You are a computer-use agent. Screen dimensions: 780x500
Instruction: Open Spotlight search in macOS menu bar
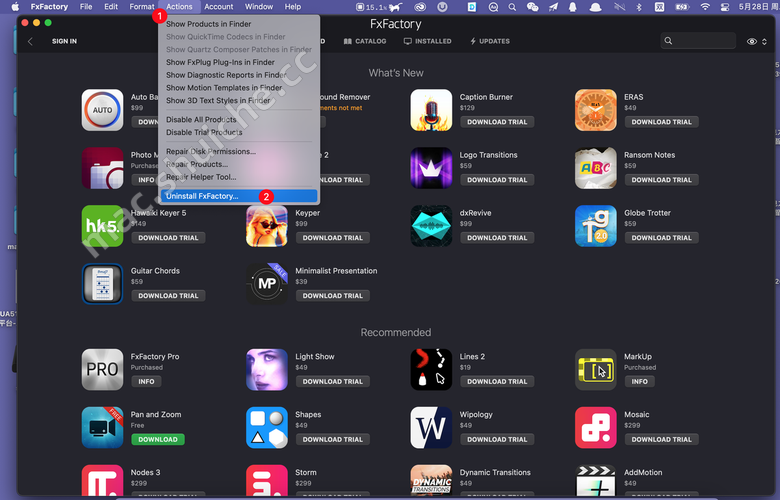coord(512,7)
